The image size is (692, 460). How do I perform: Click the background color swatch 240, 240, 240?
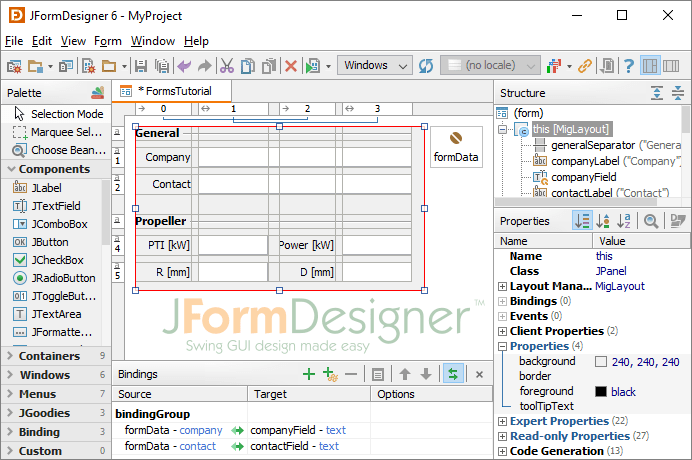tap(601, 362)
